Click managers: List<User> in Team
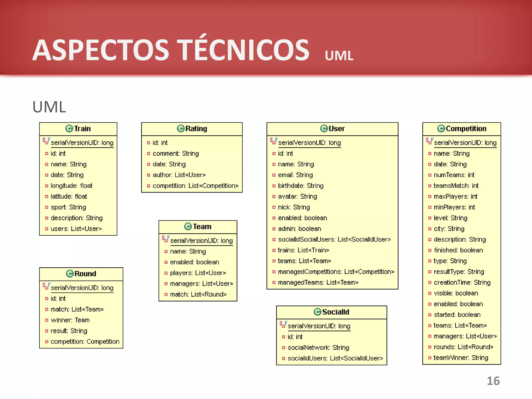 (202, 284)
